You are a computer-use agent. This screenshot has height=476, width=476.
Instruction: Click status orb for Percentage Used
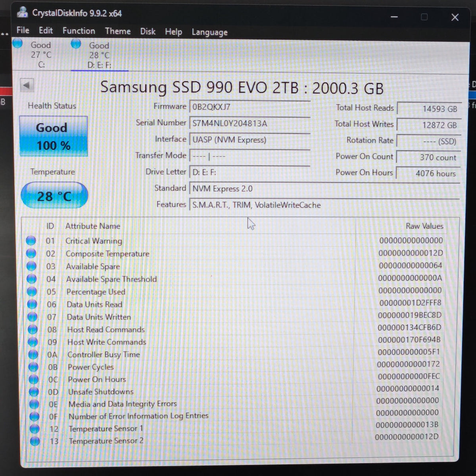32,291
